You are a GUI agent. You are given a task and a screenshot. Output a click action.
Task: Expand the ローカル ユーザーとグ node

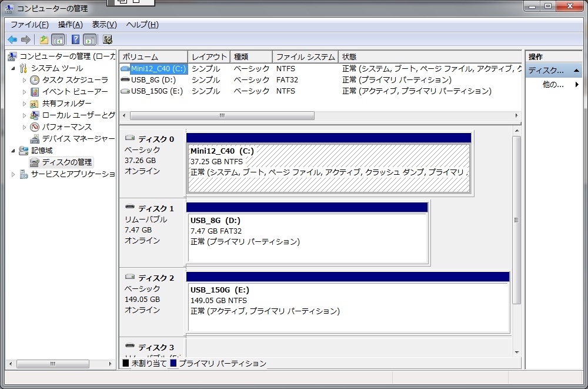tap(25, 115)
